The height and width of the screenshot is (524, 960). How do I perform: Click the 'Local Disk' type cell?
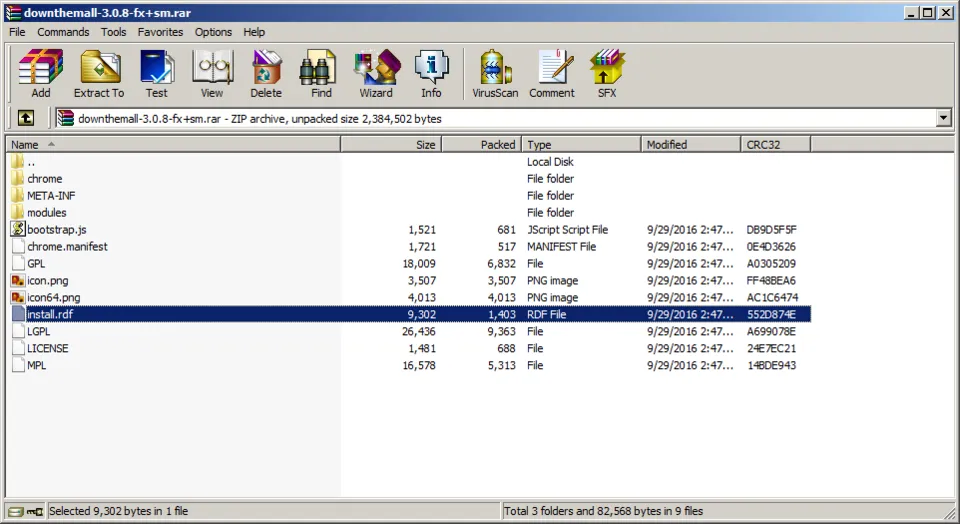point(550,162)
